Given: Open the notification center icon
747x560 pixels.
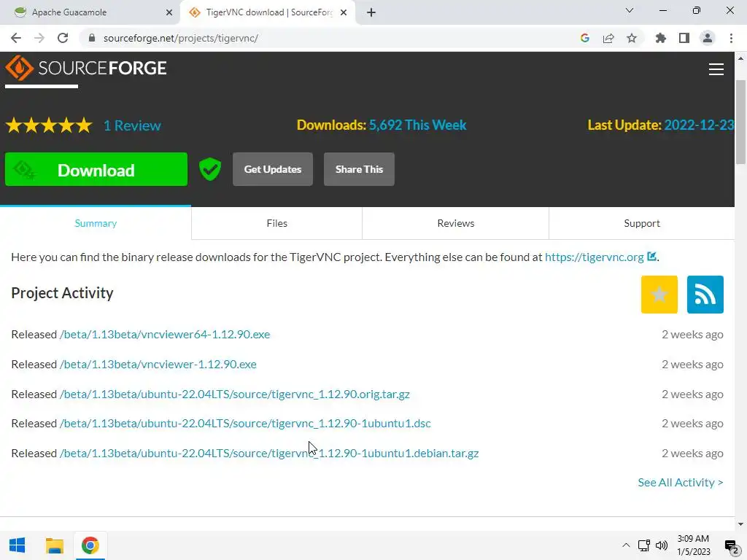Looking at the screenshot, I should tap(731, 546).
